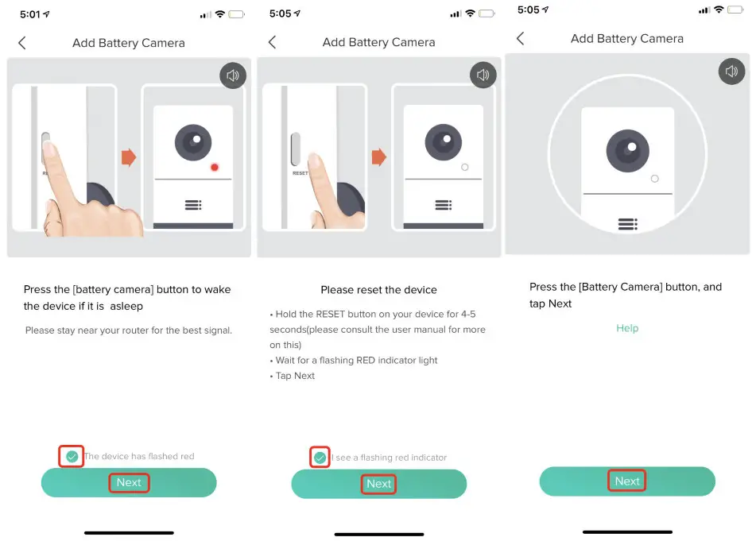The image size is (756, 541).
Task: Go back from the wake-device screen
Action: click(22, 43)
